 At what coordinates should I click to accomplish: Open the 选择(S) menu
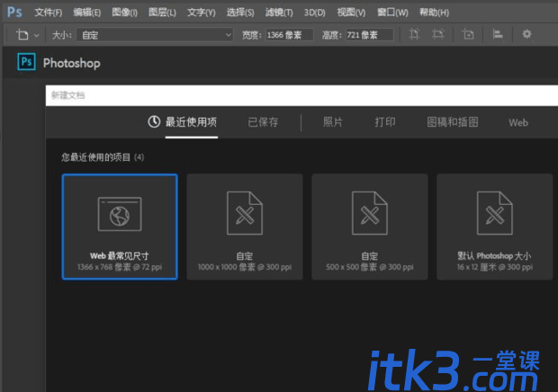[240, 13]
